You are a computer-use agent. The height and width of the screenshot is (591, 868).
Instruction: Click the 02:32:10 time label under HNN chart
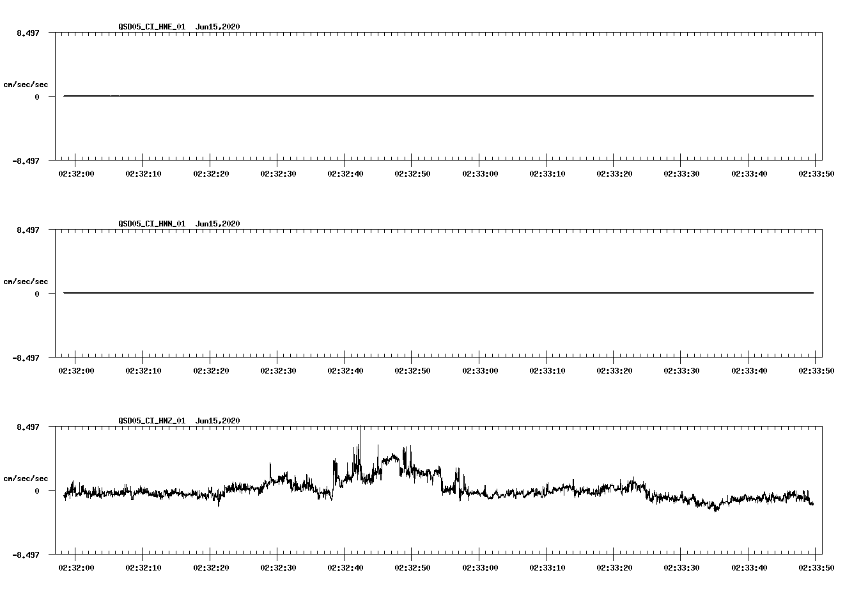[143, 370]
